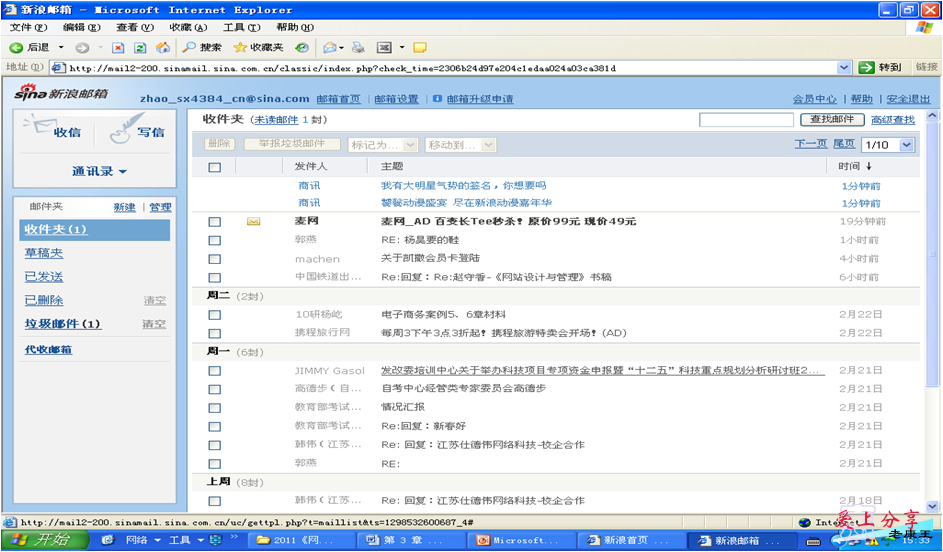
Task: Check the box for the 10研杨屹 email
Action: pyautogui.click(x=215, y=315)
